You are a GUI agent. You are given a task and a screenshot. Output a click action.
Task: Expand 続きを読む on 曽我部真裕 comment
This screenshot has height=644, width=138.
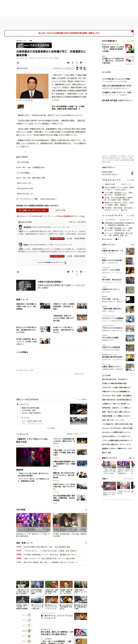click(81, 234)
